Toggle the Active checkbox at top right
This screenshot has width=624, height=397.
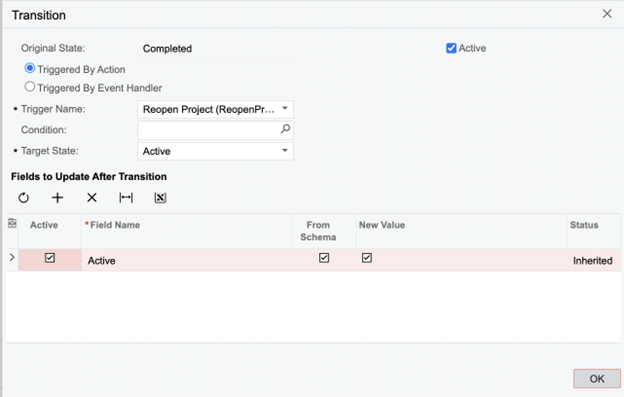[x=451, y=48]
